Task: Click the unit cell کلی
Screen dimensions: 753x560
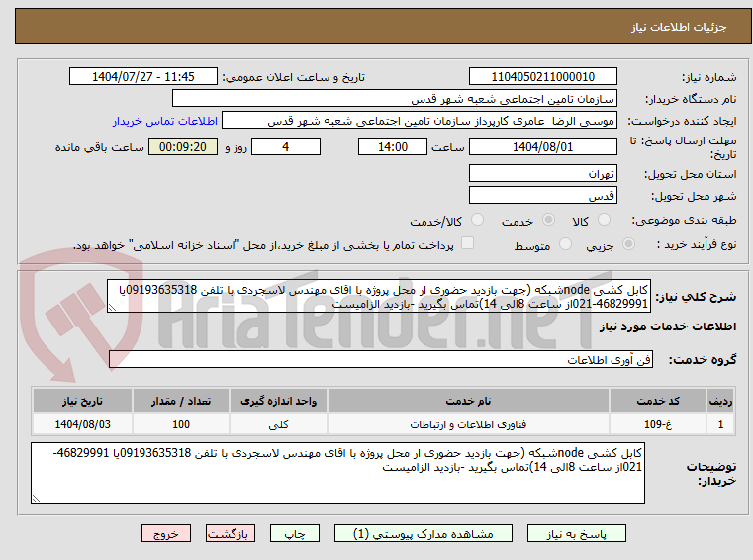Action: (x=278, y=424)
